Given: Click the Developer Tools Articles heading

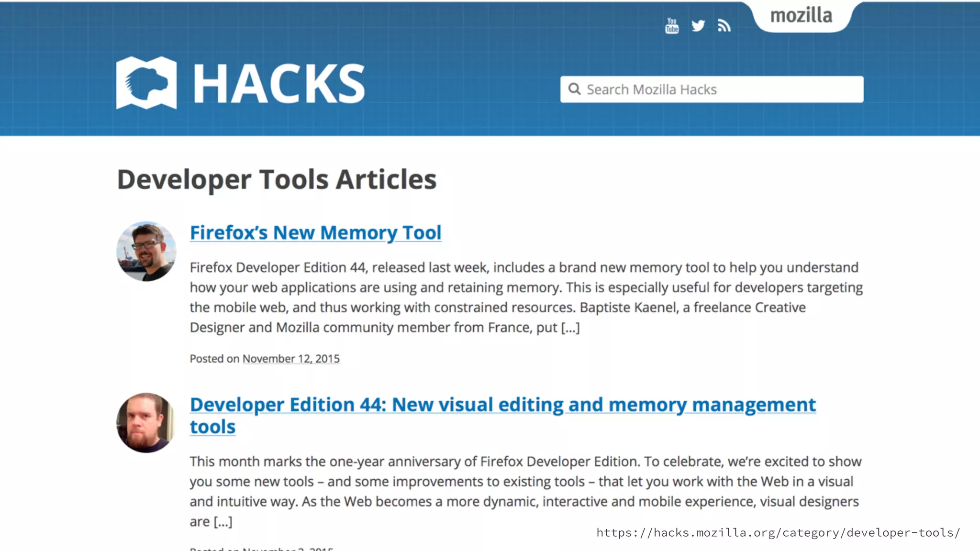Looking at the screenshot, I should click(277, 179).
